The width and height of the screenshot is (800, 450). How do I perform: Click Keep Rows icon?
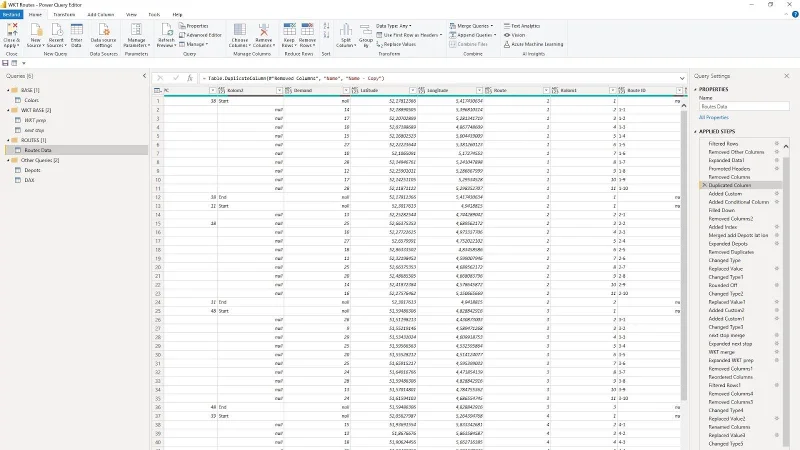289,30
